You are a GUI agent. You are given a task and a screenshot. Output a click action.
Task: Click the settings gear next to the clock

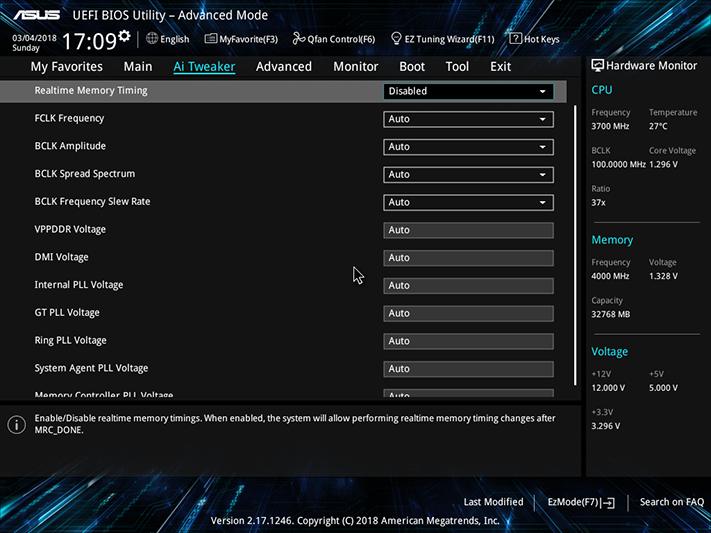(x=124, y=36)
